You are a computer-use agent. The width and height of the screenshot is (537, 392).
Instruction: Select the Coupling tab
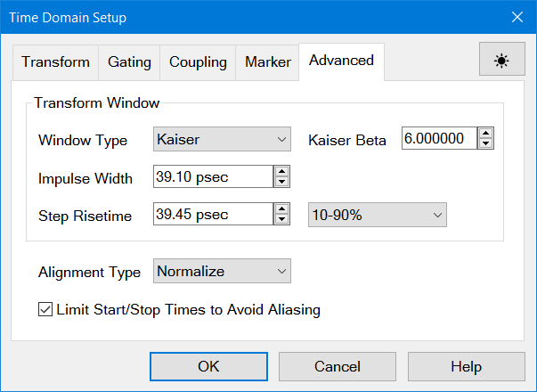pyautogui.click(x=198, y=62)
